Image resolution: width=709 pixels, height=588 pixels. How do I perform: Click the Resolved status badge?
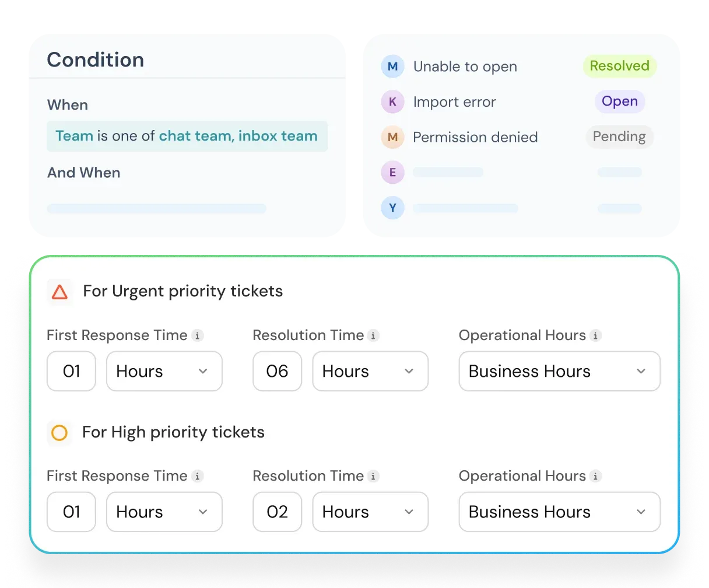coord(619,66)
